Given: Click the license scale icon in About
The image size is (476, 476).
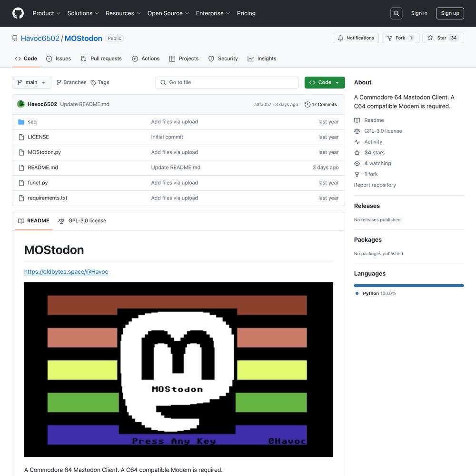Looking at the screenshot, I should click(357, 131).
